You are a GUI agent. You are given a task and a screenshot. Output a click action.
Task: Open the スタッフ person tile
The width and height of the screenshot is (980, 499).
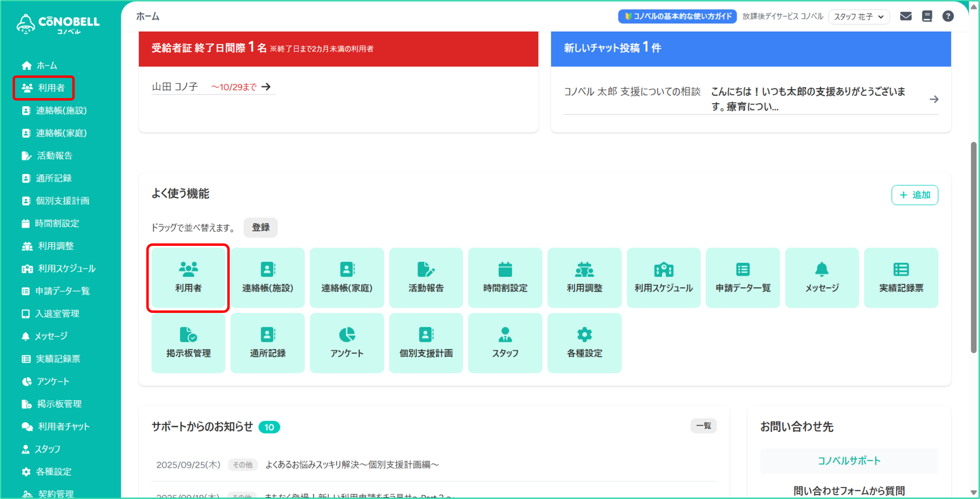(x=505, y=343)
